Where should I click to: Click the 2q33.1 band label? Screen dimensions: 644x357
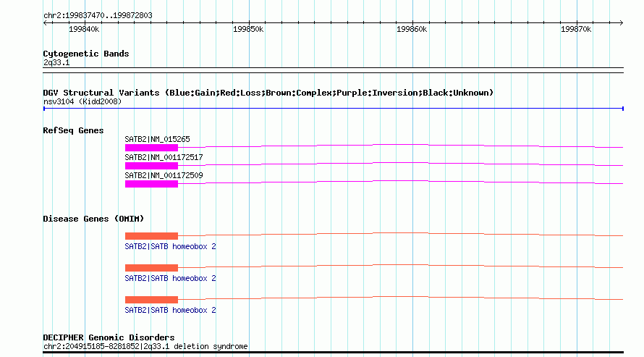click(56, 63)
